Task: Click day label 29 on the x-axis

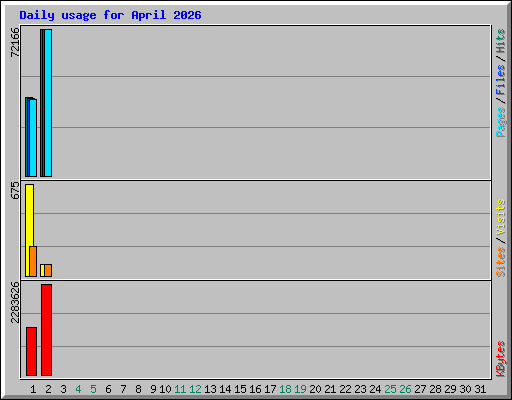Action: tap(450, 389)
